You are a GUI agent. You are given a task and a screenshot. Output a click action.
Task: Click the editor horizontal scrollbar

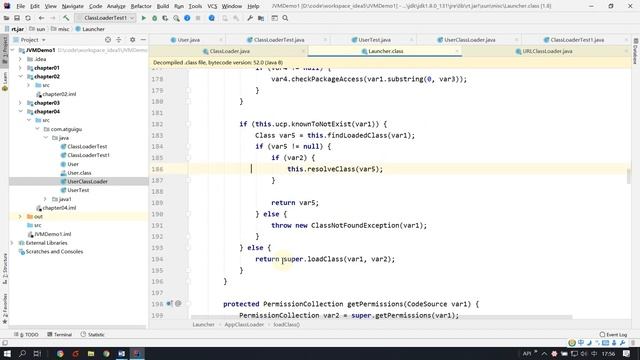tap(382, 317)
